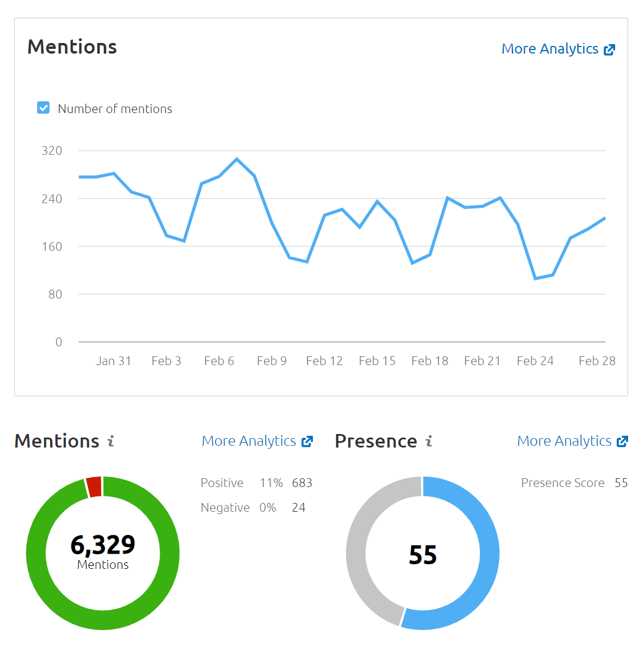
Task: Enable the mentions series visibility checkbox
Action: (43, 108)
